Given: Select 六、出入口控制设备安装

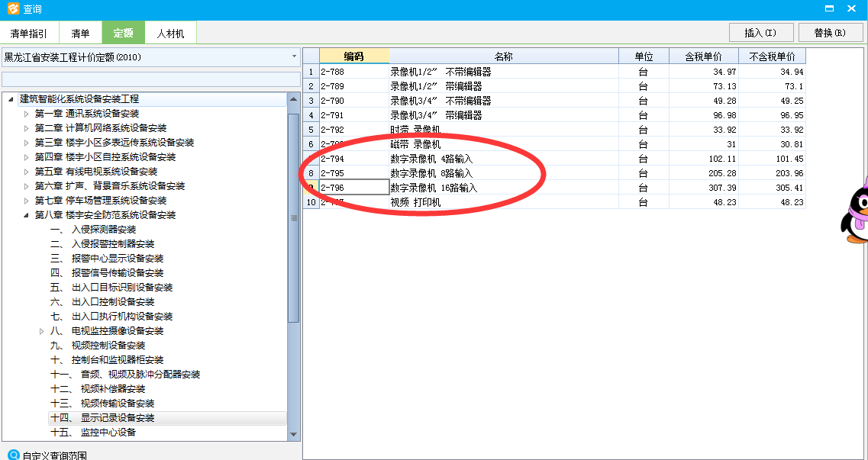Looking at the screenshot, I should (x=102, y=302).
